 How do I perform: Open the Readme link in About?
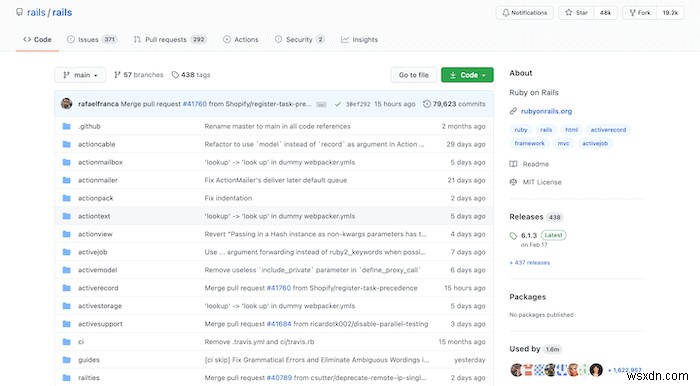tap(529, 164)
